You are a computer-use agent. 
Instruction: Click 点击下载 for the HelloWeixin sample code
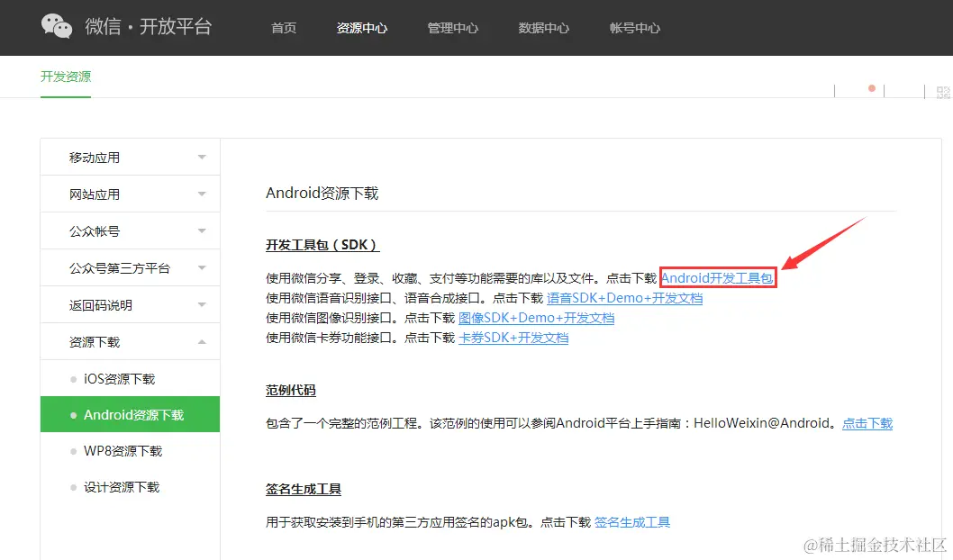(867, 423)
